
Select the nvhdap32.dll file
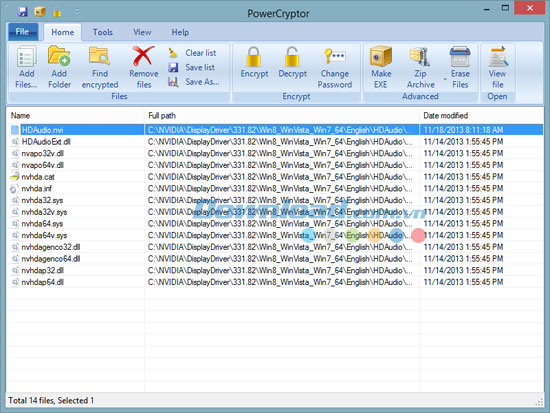[42, 271]
